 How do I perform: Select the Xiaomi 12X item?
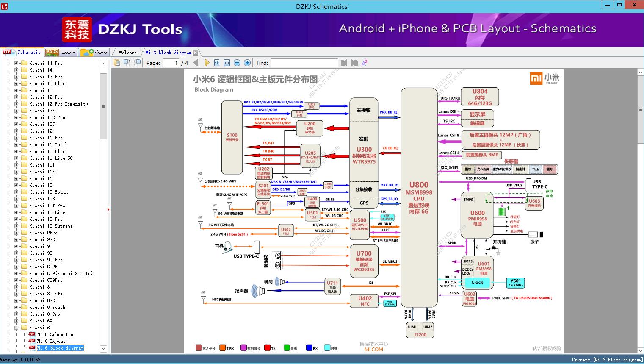42,111
